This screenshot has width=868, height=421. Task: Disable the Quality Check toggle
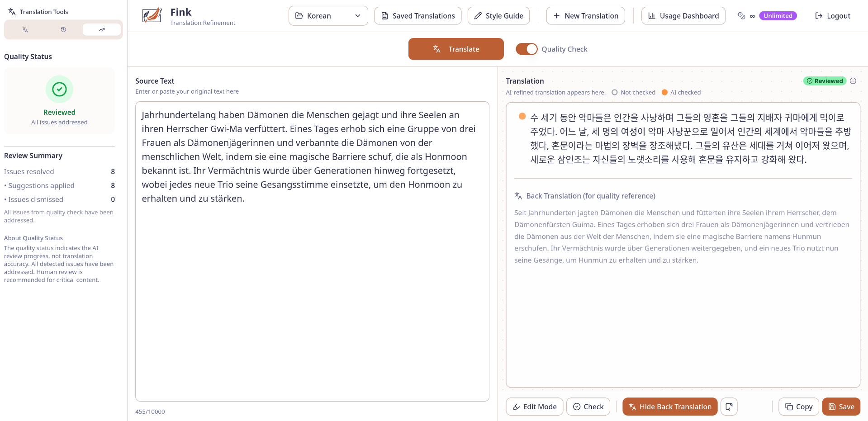526,49
